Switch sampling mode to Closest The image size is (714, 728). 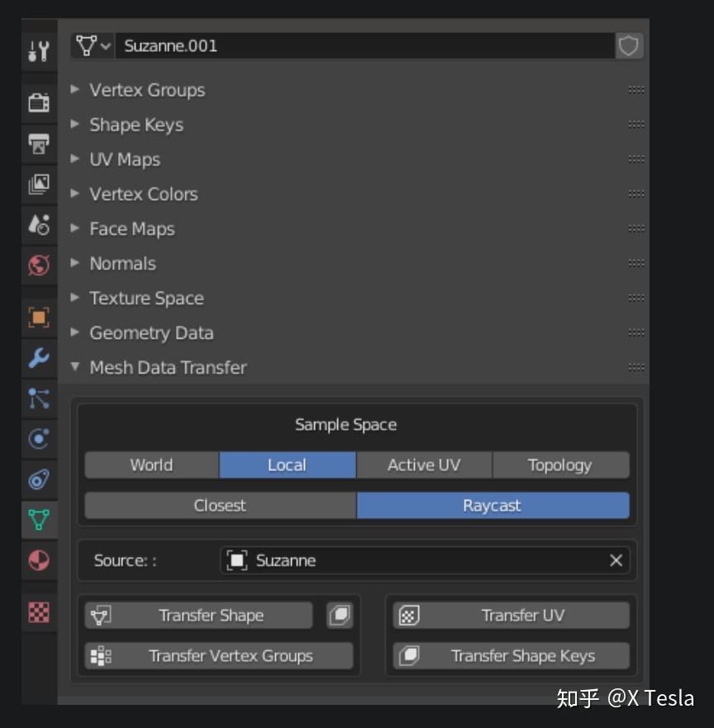218,505
